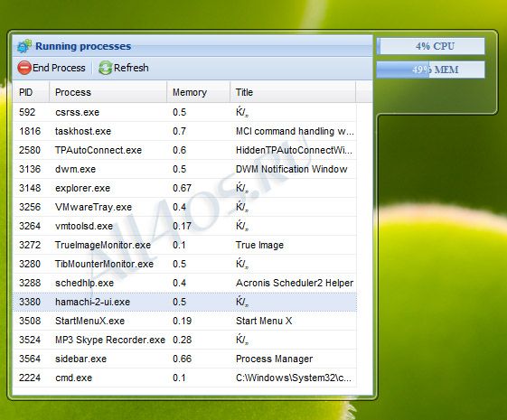Click memory value 0.66 for sidebar.exe
Image resolution: width=507 pixels, height=420 pixels.
pos(182,359)
